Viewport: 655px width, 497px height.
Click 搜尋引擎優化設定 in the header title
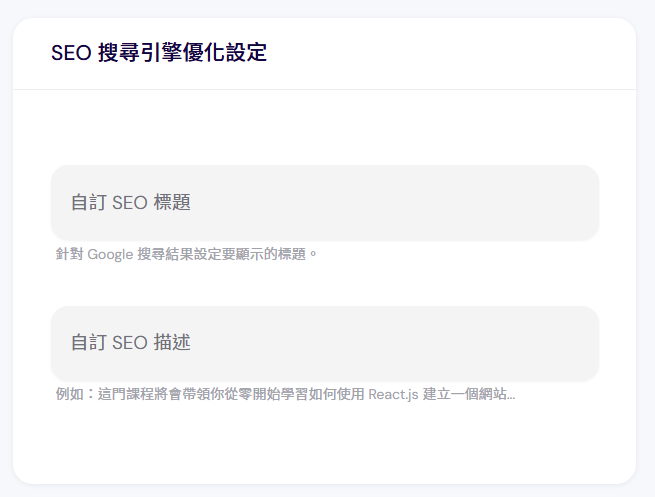tap(182, 53)
